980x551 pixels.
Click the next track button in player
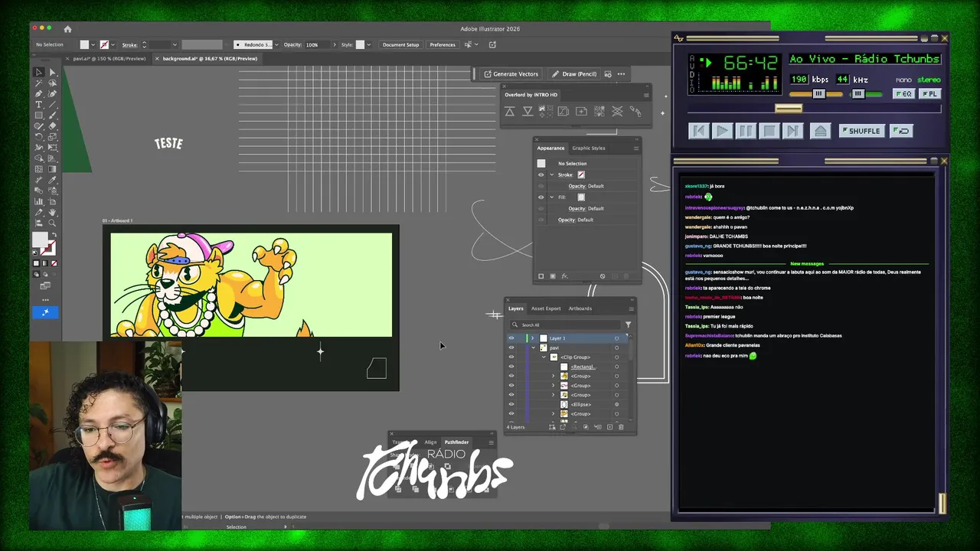(793, 131)
